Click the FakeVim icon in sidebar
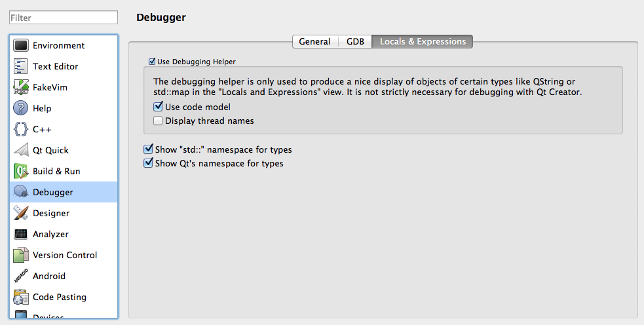 tap(21, 87)
